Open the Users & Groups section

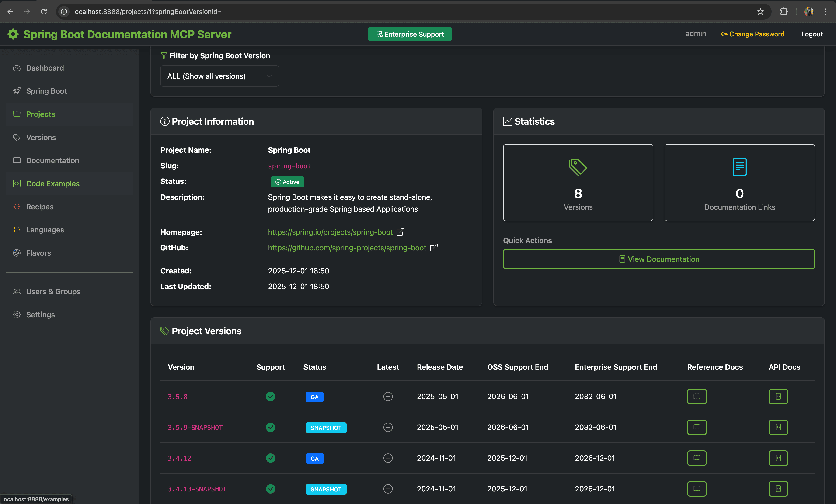(53, 291)
